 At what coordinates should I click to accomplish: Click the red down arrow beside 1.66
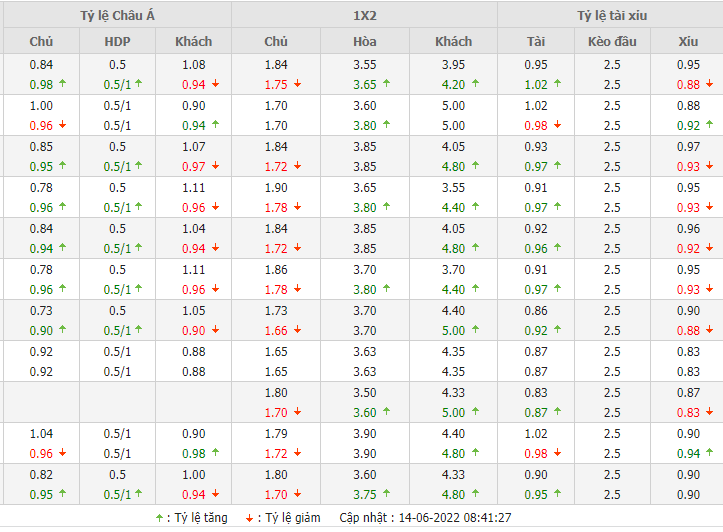pos(299,330)
